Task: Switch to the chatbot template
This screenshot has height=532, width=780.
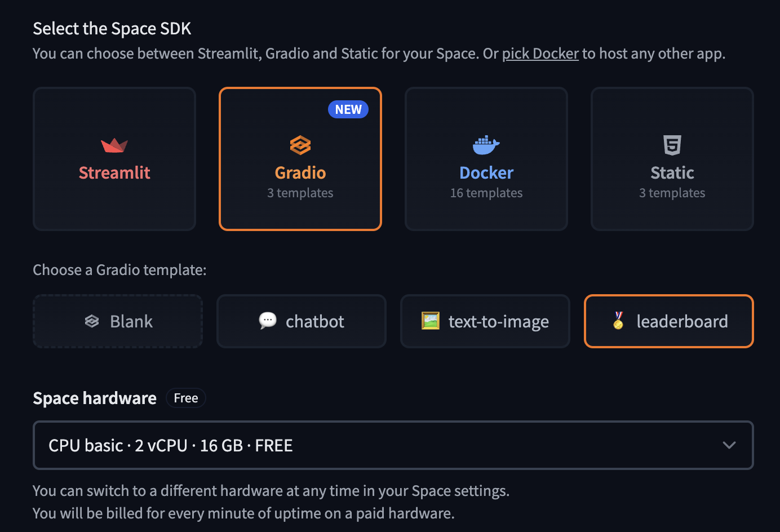Action: pyautogui.click(x=302, y=321)
